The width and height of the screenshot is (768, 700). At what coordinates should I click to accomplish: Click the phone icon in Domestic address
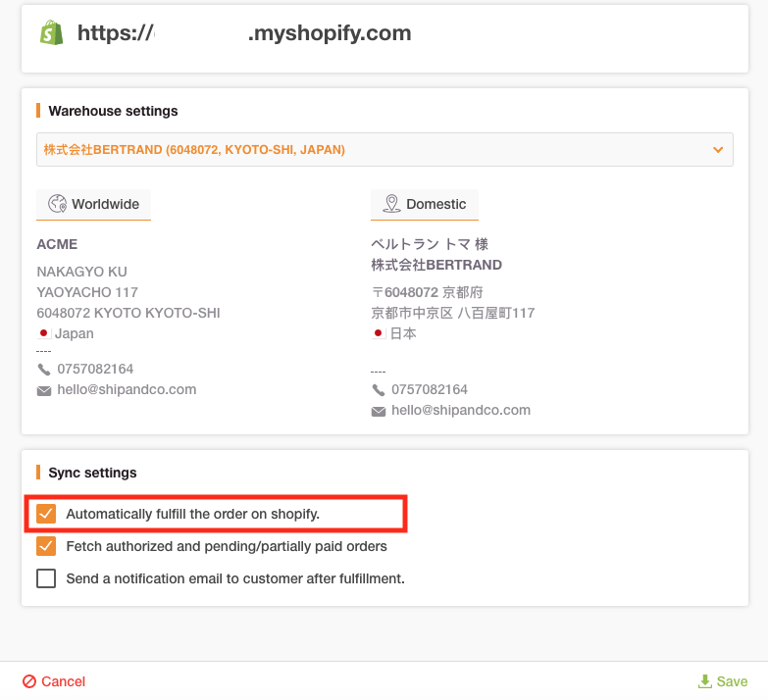click(379, 389)
